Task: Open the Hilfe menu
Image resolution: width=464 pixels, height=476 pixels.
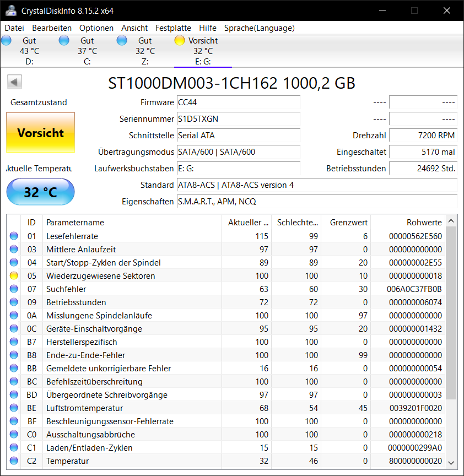Action: (208, 28)
